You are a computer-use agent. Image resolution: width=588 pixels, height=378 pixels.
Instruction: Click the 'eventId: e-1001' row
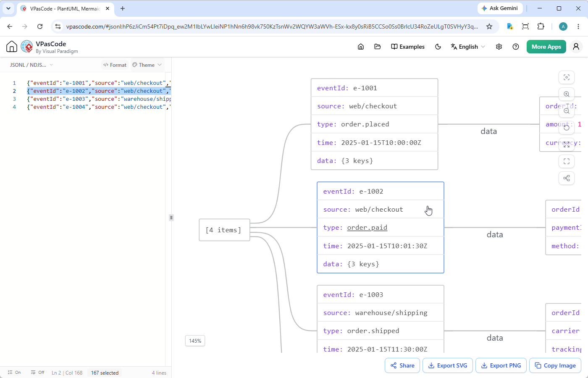tap(374, 88)
